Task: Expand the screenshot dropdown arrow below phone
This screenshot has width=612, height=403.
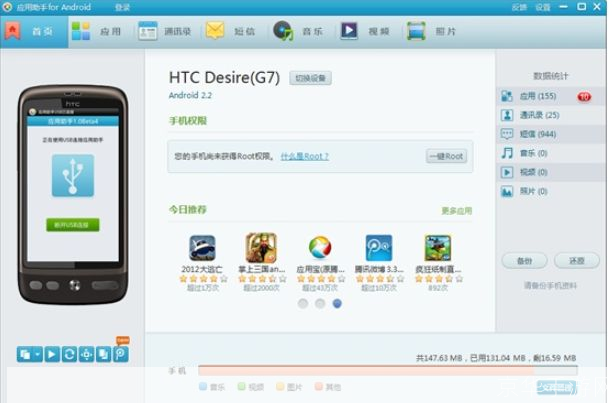Action: click(37, 354)
